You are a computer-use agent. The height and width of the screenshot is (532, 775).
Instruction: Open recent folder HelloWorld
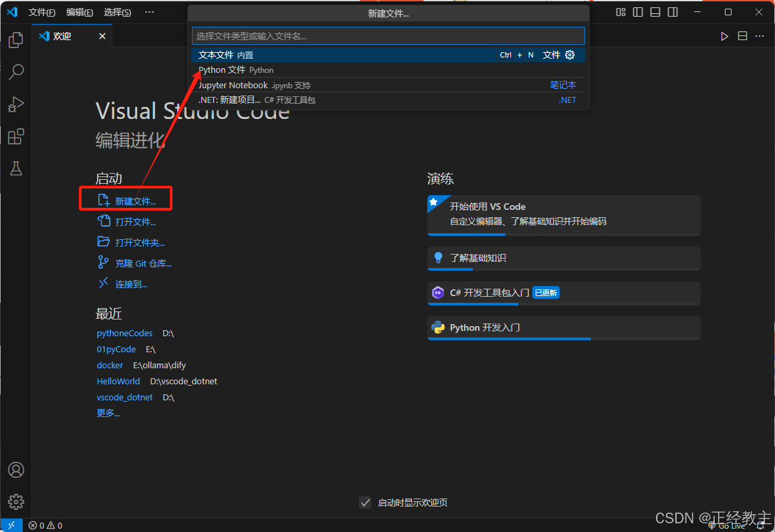[x=118, y=382]
